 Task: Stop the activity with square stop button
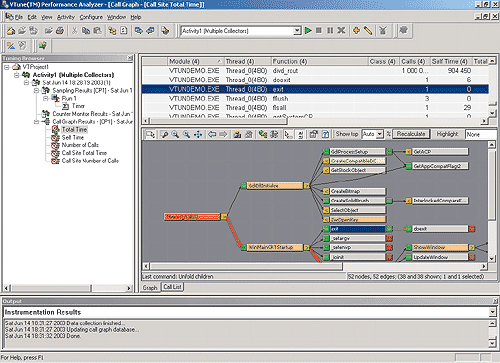[x=319, y=31]
